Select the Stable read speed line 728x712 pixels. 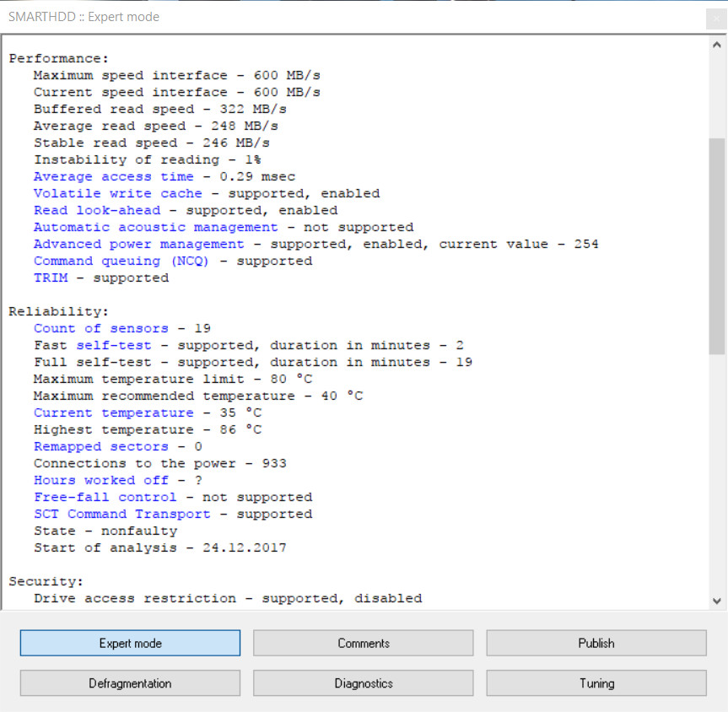(152, 143)
